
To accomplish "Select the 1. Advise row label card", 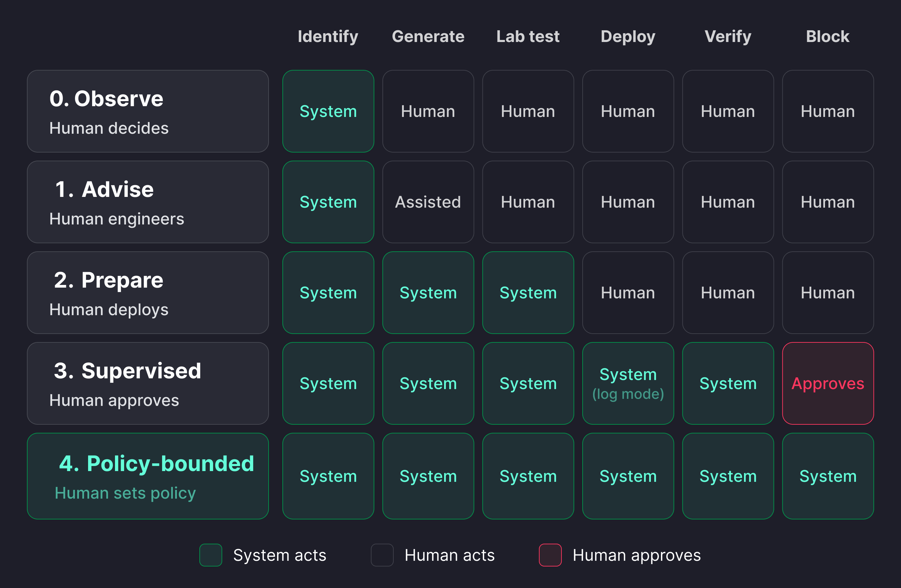I will (x=148, y=202).
